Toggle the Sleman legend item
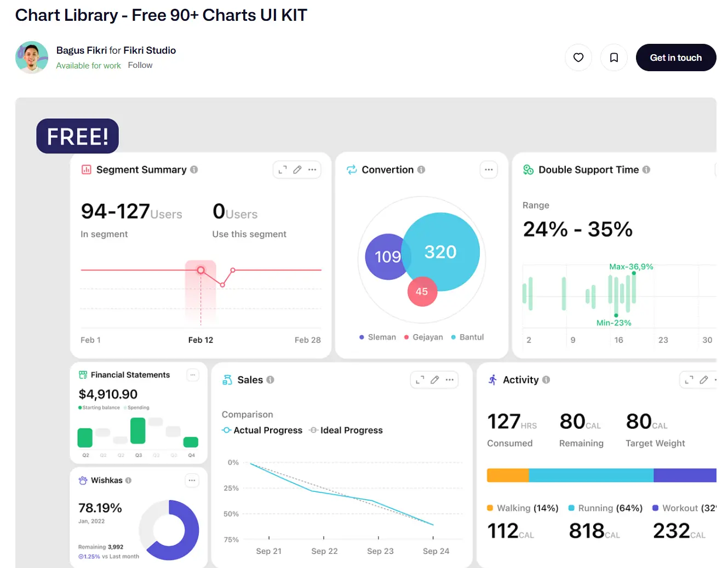This screenshot has height=568, width=728. [x=377, y=337]
